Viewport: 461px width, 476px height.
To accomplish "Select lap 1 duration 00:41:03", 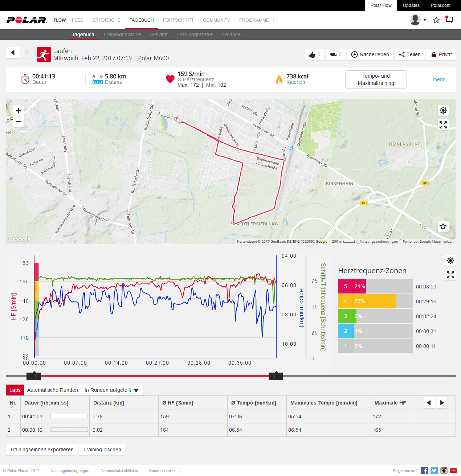I will point(32,416).
